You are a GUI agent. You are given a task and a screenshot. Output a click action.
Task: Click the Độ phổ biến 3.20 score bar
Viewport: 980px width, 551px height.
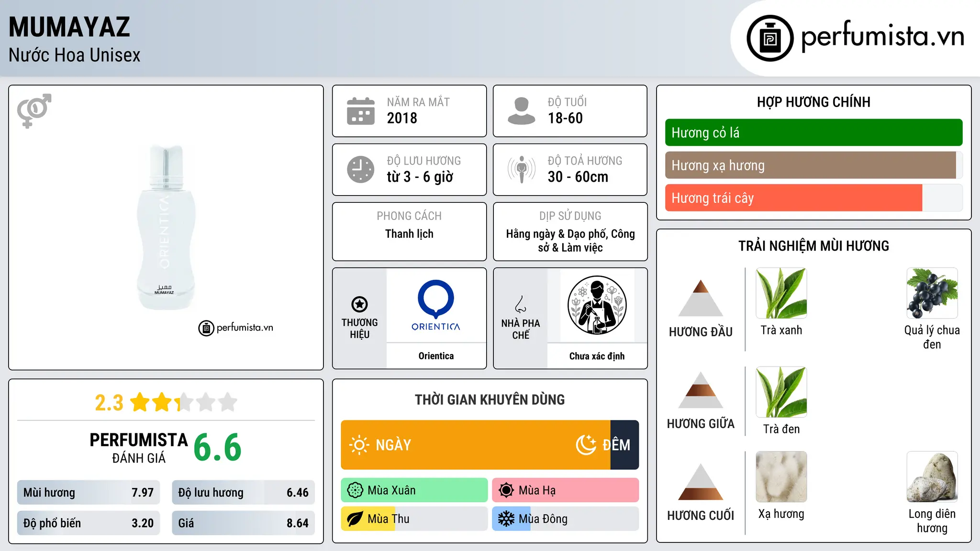coord(89,523)
